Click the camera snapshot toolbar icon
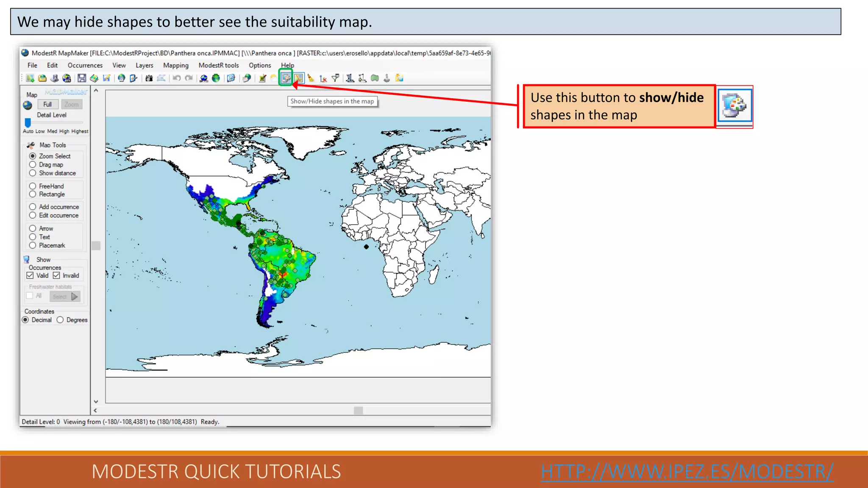 [149, 78]
